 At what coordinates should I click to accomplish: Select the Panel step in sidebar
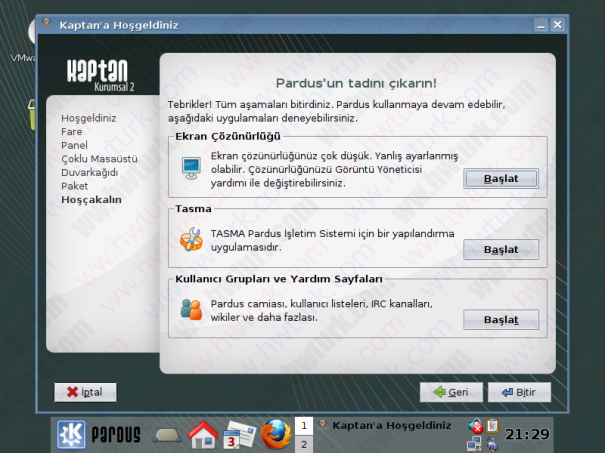pyautogui.click(x=74, y=145)
